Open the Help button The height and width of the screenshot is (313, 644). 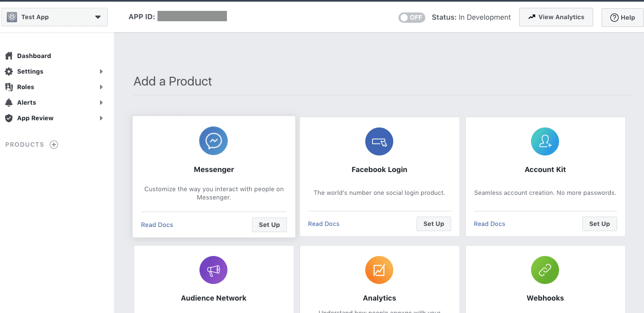pyautogui.click(x=622, y=18)
